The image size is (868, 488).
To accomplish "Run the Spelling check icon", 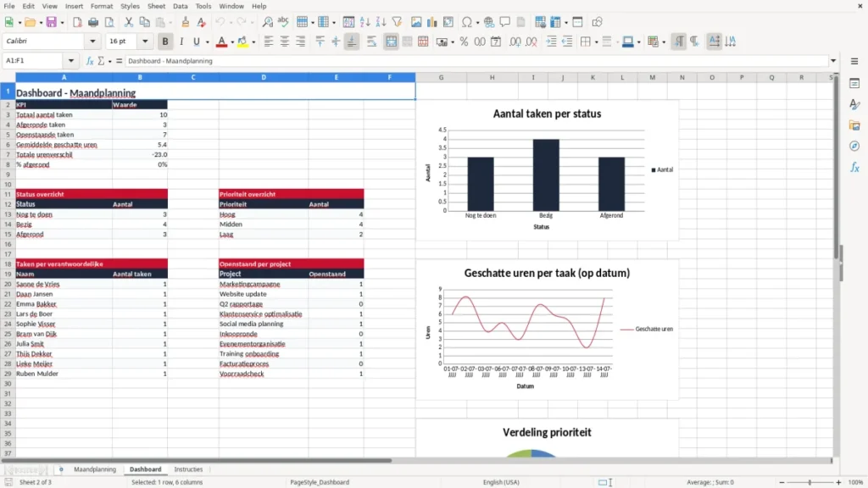I will [x=283, y=22].
